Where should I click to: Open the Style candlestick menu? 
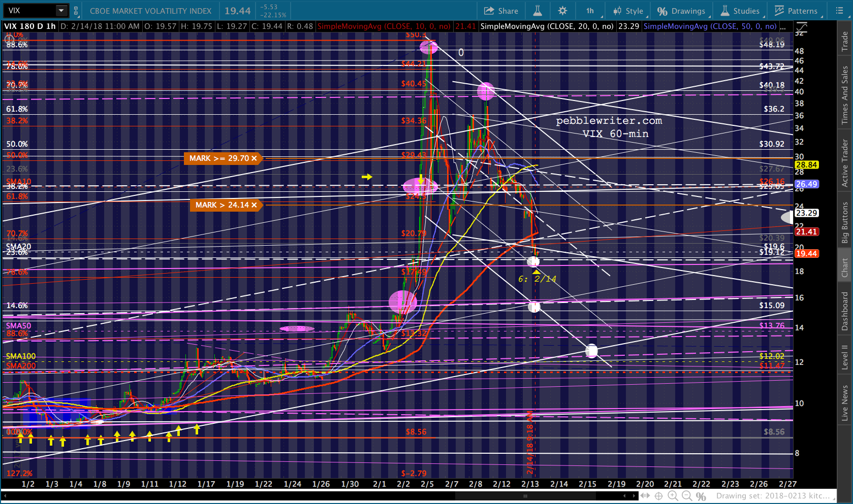point(628,11)
